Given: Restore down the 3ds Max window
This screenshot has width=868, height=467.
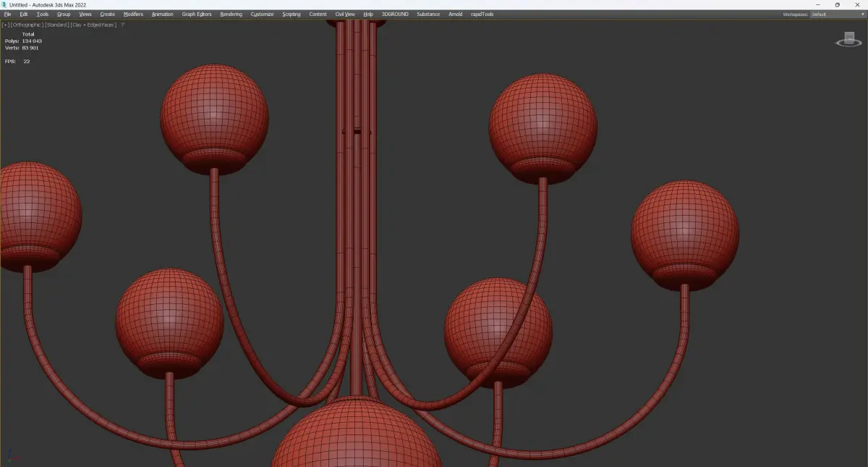Looking at the screenshot, I should pos(838,4).
